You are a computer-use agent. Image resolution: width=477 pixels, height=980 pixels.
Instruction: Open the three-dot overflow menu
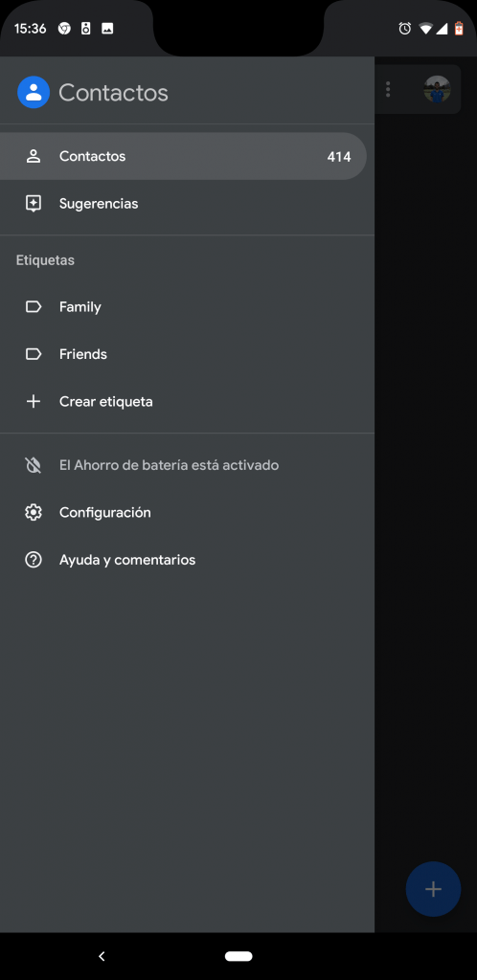coord(388,89)
